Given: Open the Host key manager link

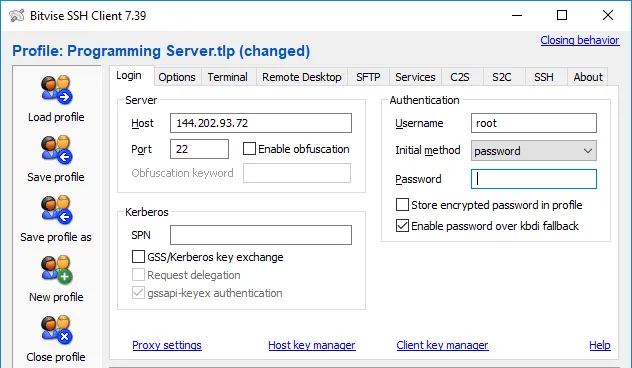Looking at the screenshot, I should 312,345.
